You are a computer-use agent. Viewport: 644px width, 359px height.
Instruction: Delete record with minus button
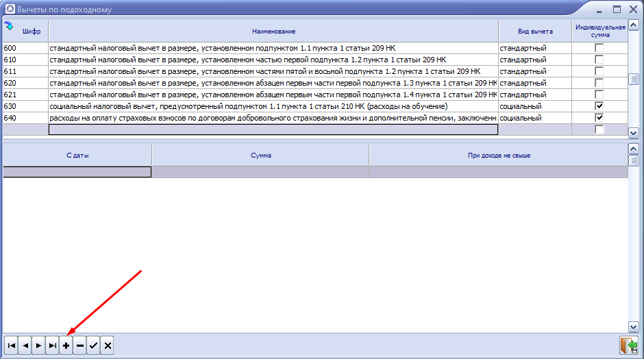coord(79,346)
